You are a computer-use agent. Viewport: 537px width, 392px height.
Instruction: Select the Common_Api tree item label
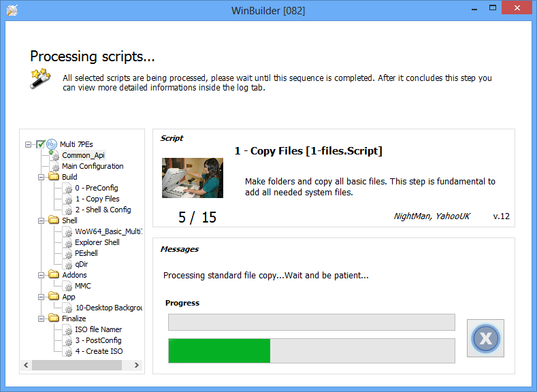point(83,155)
